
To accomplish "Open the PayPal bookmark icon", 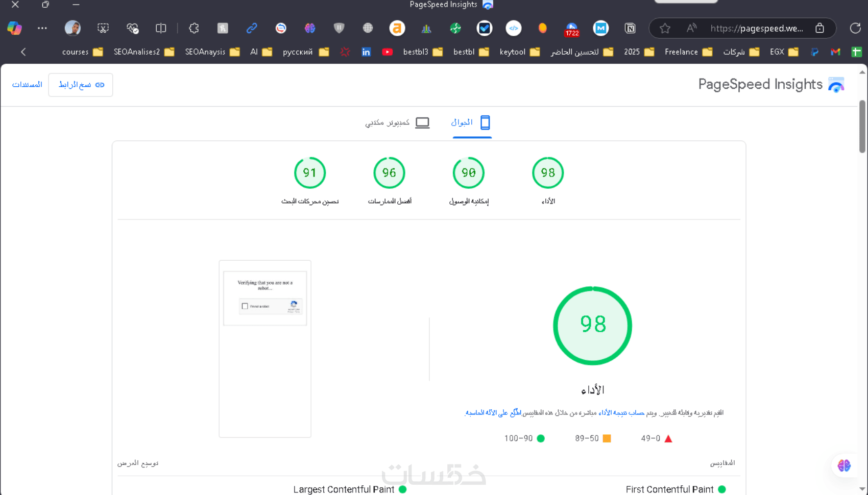I will click(x=814, y=52).
